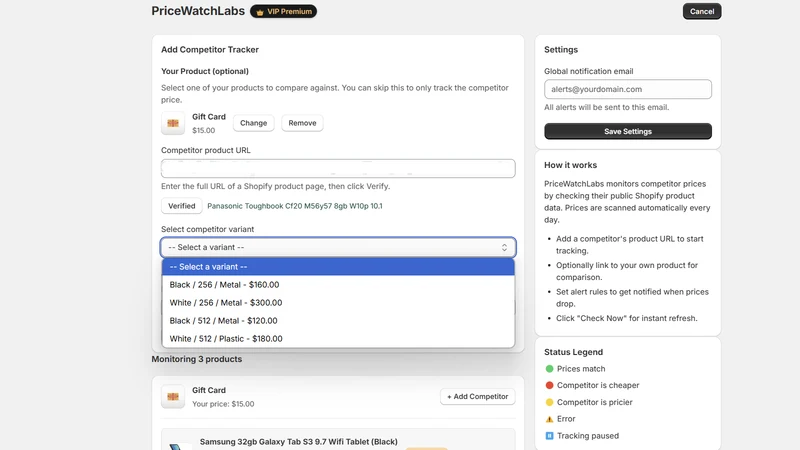Click the Verified button
Screen dimensions: 800x450
click(x=182, y=206)
